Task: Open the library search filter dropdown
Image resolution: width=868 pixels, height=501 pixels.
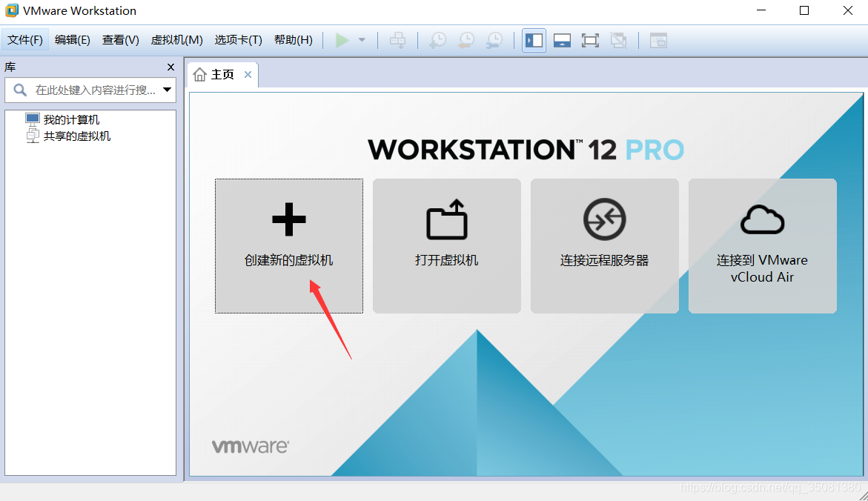Action: pyautogui.click(x=168, y=90)
